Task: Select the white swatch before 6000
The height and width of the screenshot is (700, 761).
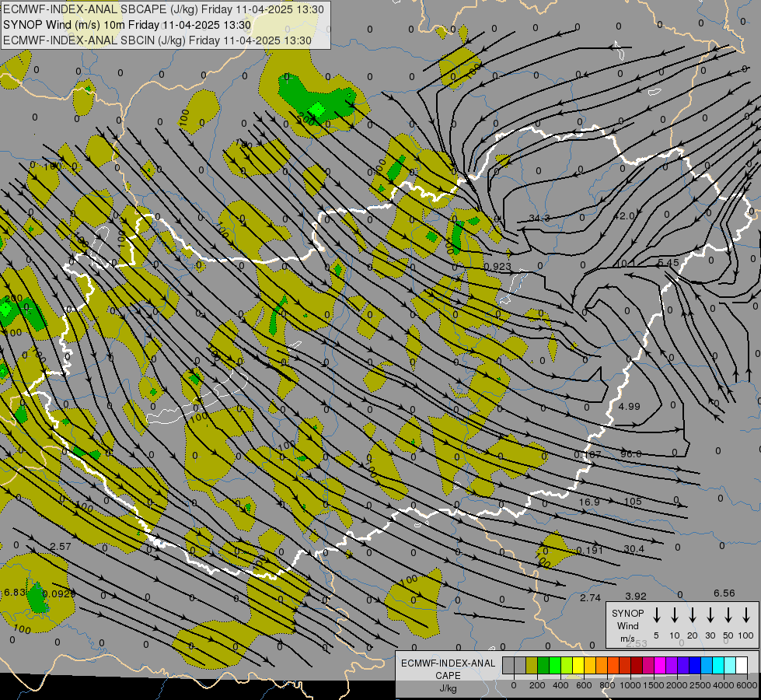Action: click(741, 665)
